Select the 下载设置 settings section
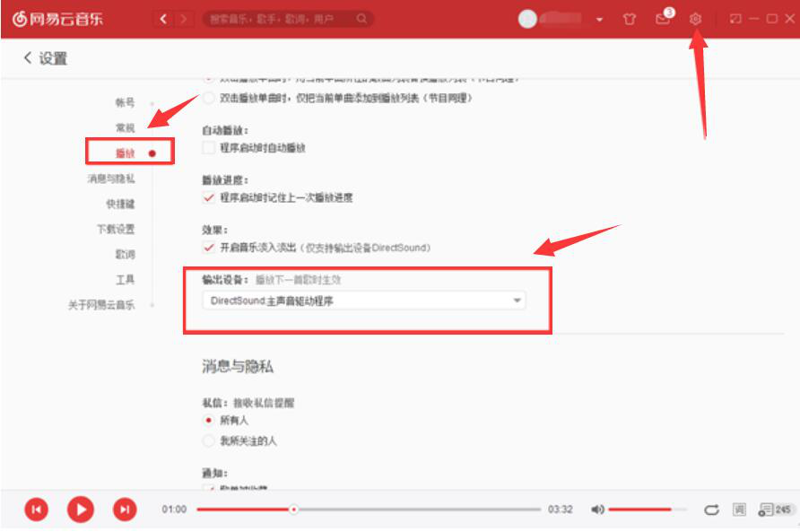Screen dimensions: 800x532 116,229
